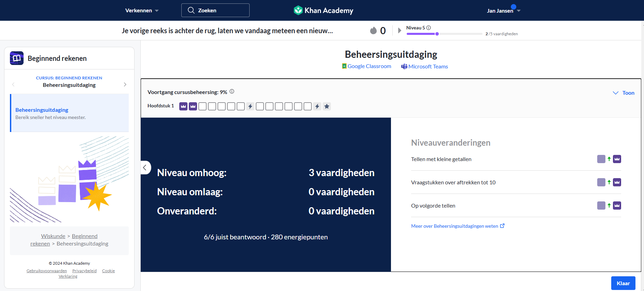
Task: Click the first lightning quiz icon in Hoofdstuk 1
Action: click(x=250, y=106)
